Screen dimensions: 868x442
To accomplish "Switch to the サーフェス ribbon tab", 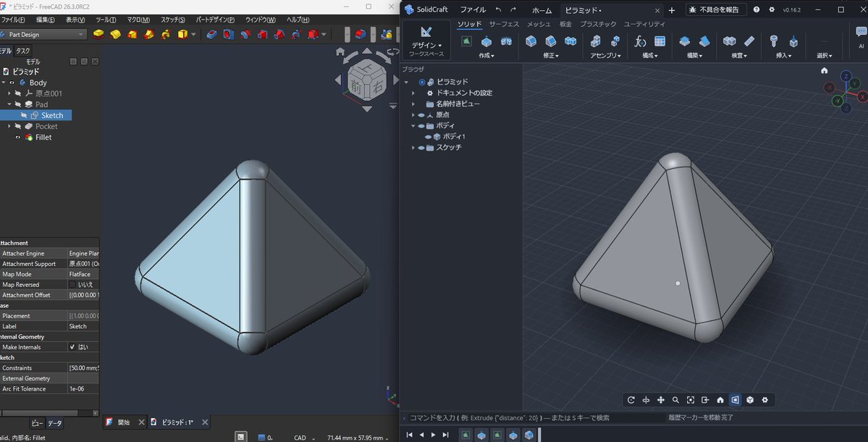I will [505, 25].
